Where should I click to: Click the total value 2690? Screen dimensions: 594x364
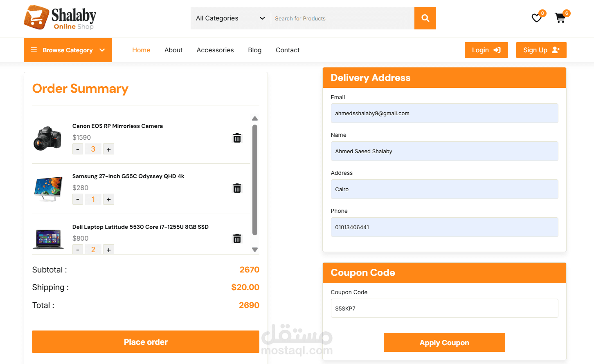(249, 305)
